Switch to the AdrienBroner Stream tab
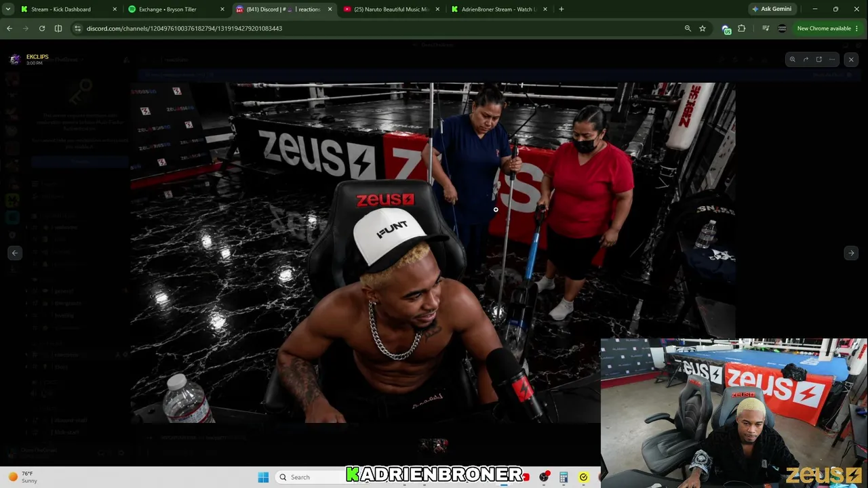Screen dimensions: 868x488 point(499,9)
